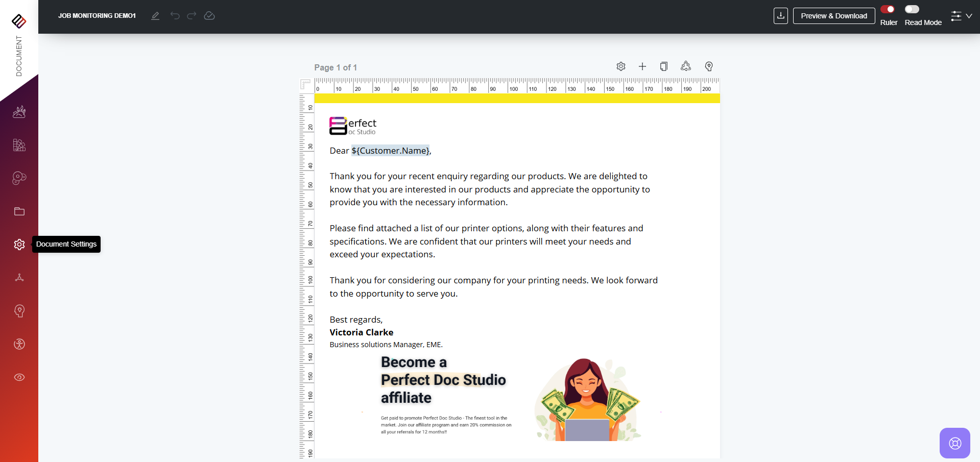Click the cloud saved status icon
The image size is (980, 462).
209,16
